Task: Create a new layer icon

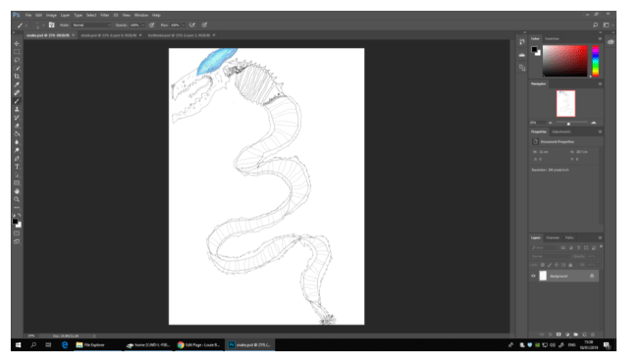Action: (584, 335)
